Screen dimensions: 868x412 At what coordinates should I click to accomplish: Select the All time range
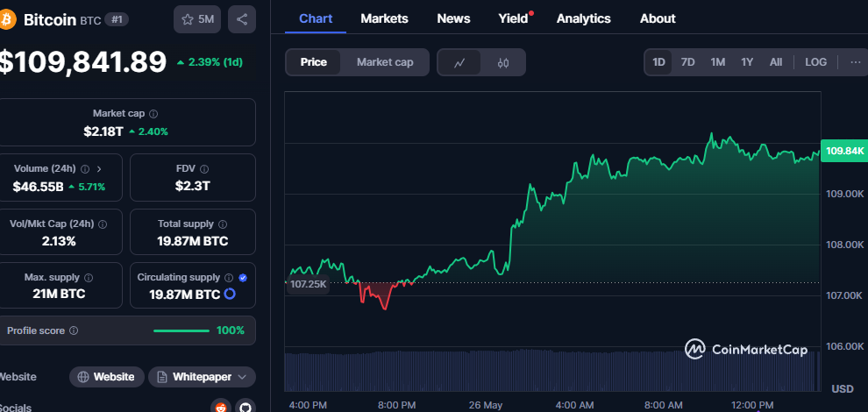[776, 62]
